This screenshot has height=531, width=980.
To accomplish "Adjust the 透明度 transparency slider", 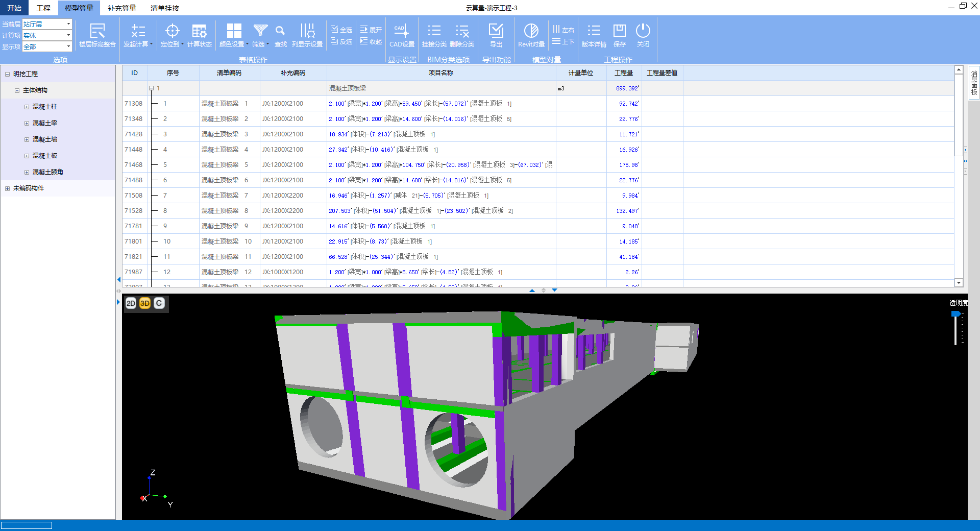I will (955, 315).
